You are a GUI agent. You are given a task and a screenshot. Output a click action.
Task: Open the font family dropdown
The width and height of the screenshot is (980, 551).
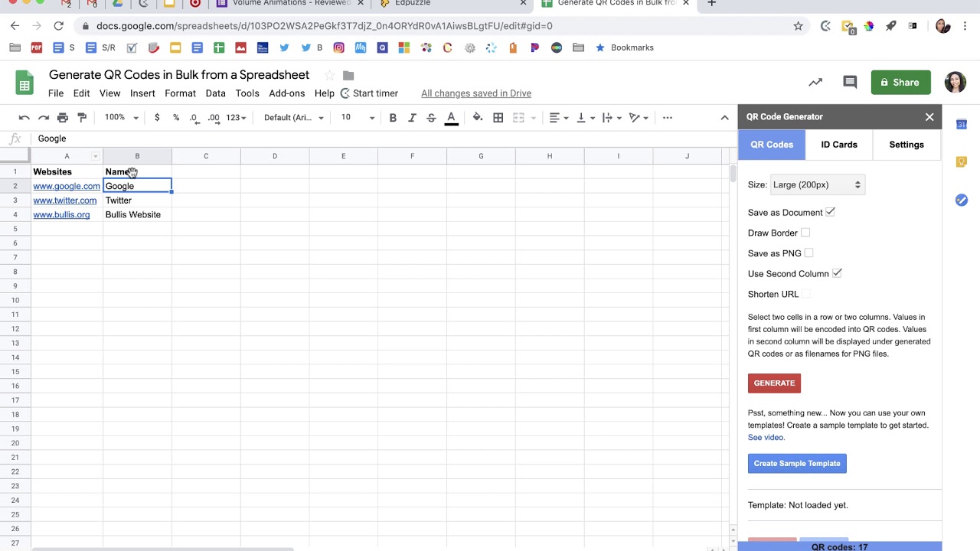tap(294, 118)
